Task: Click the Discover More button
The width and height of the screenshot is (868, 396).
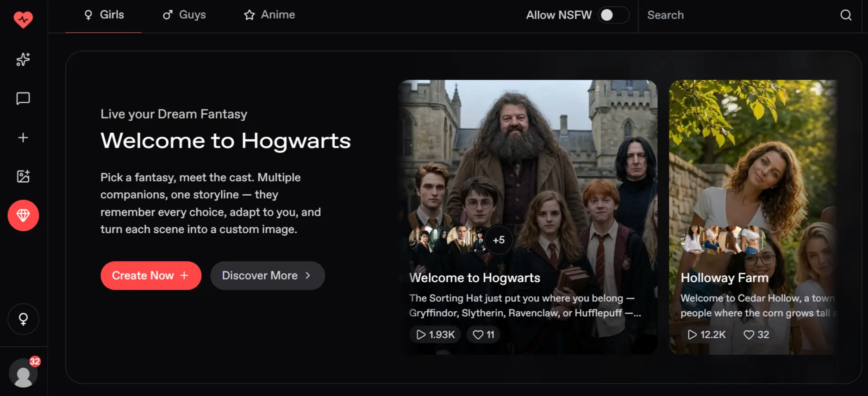Action: [x=268, y=276]
